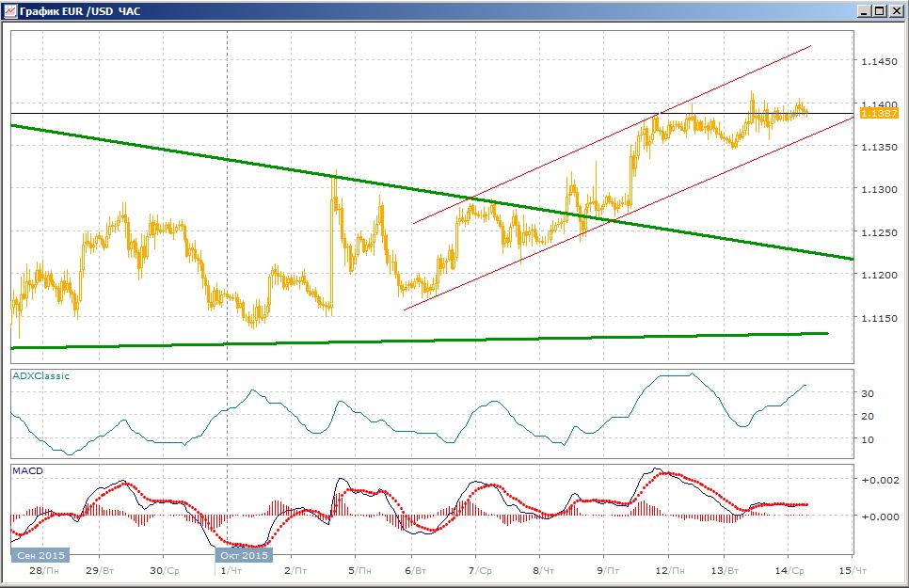Screen dimensions: 909x588
Task: Maximize the EUR/USD chart window
Action: 880,11
